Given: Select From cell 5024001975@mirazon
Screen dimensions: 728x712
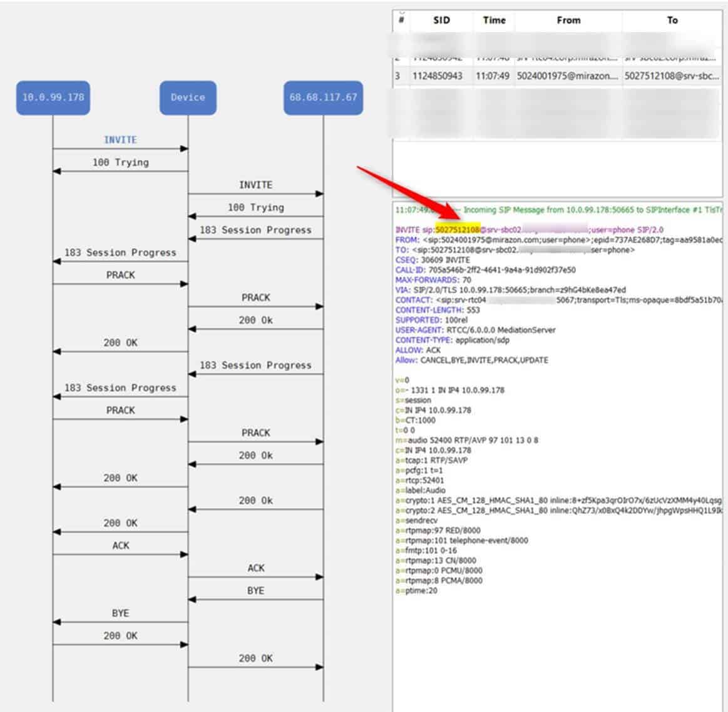Looking at the screenshot, I should [567, 76].
